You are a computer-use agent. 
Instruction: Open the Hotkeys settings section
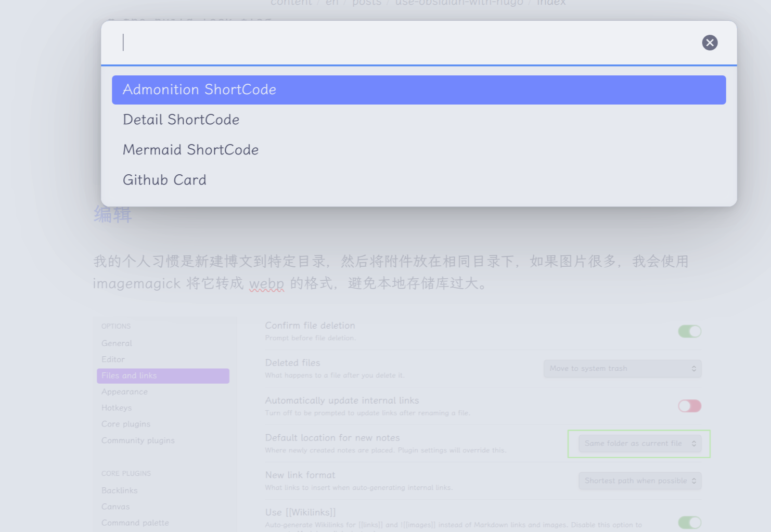point(117,408)
